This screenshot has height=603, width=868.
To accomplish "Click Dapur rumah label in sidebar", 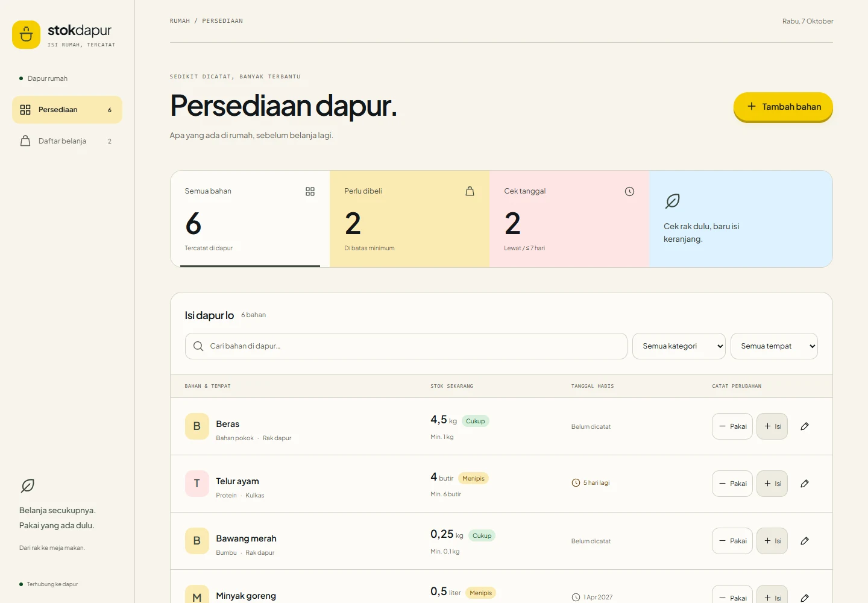I will (x=48, y=78).
